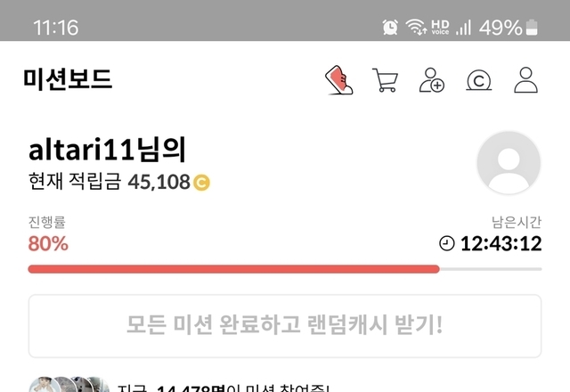Tap the Wi-Fi icon in status bar
The height and width of the screenshot is (392, 570).
pyautogui.click(x=416, y=28)
